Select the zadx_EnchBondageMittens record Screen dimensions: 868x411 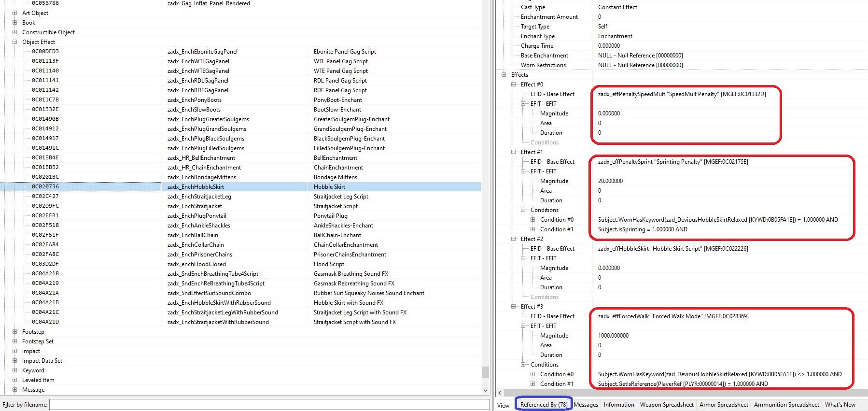240,177
